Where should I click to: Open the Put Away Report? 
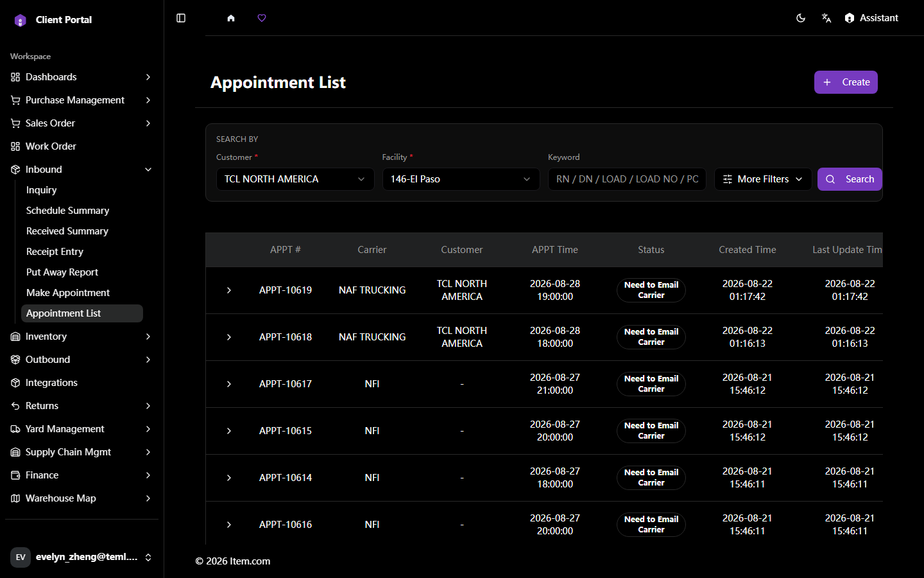pyautogui.click(x=82, y=272)
